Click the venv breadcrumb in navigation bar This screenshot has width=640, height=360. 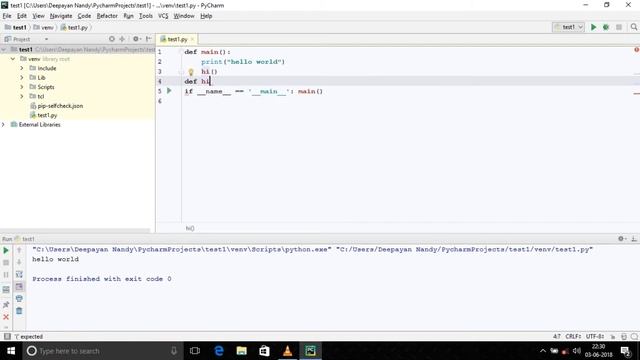click(44, 27)
